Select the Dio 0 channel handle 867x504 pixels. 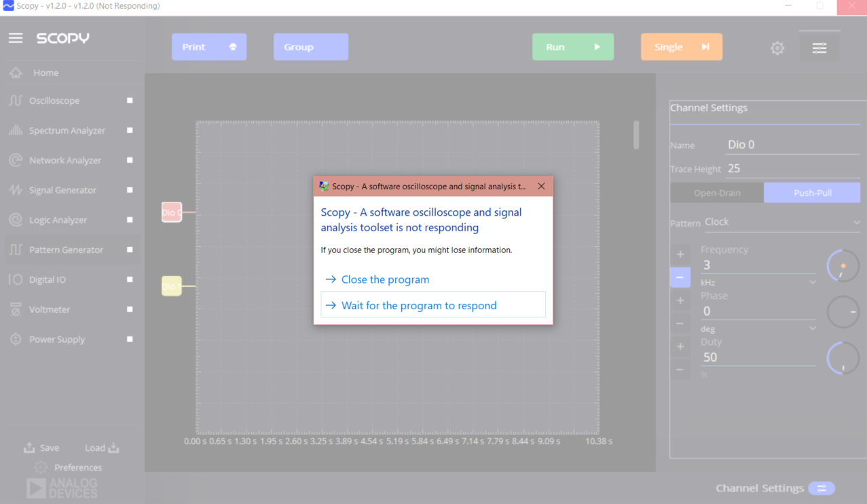click(172, 212)
